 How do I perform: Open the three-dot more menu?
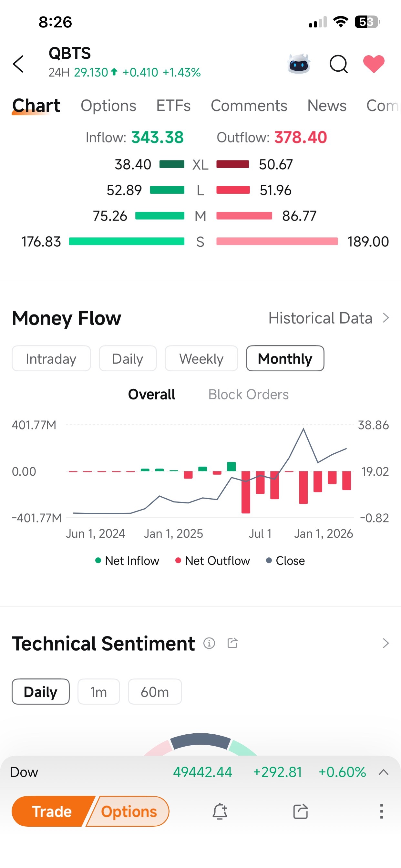click(381, 811)
